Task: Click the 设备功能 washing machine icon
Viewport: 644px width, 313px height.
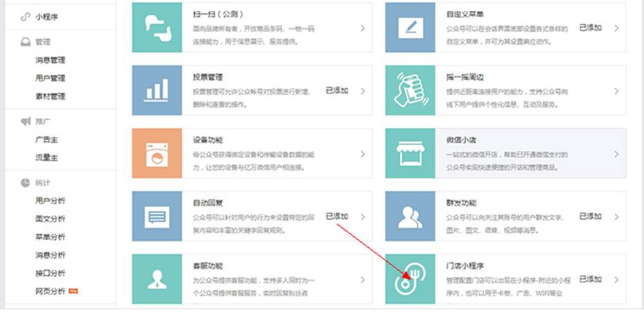Action: (156, 154)
